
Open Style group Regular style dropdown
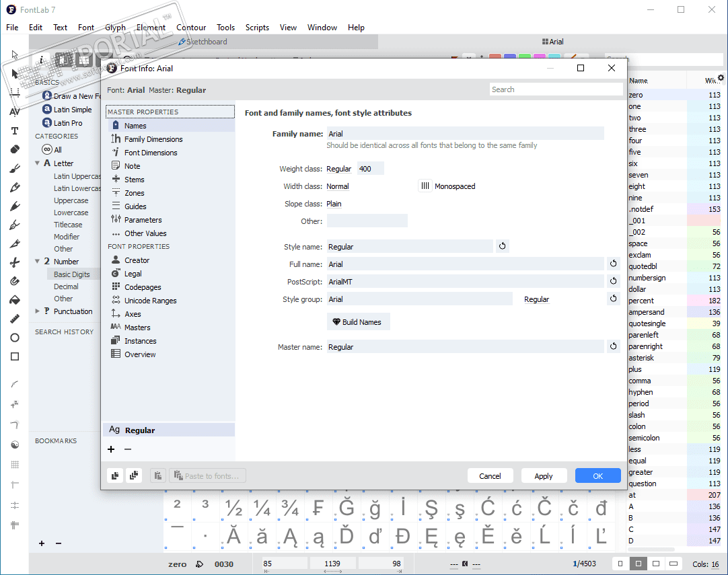point(537,300)
